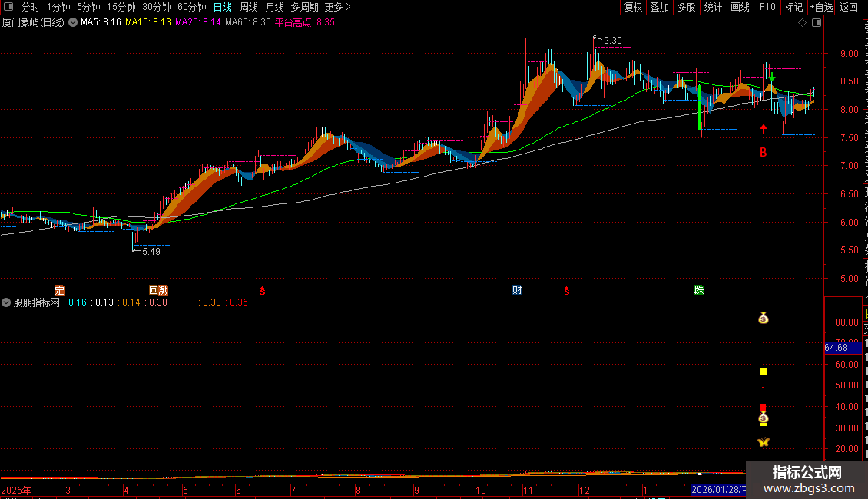
Task: Select the 60分钟 period tab
Action: (x=192, y=7)
